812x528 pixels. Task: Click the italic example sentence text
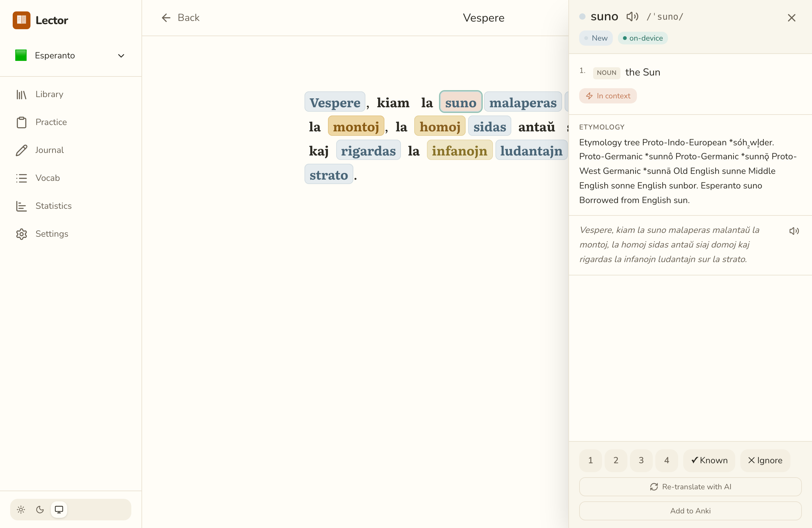pyautogui.click(x=669, y=245)
